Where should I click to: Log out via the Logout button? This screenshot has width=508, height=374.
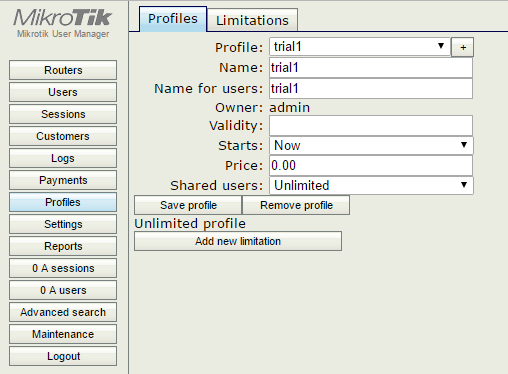coord(63,356)
